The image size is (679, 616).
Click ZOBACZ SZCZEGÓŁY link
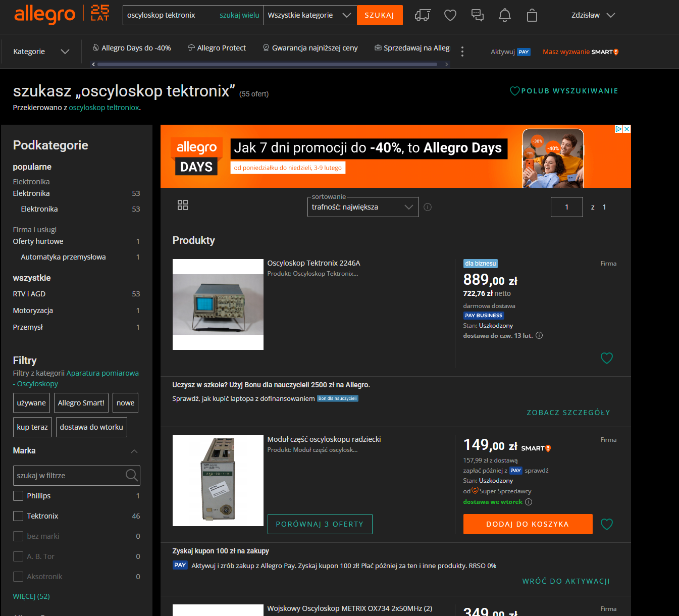point(568,413)
